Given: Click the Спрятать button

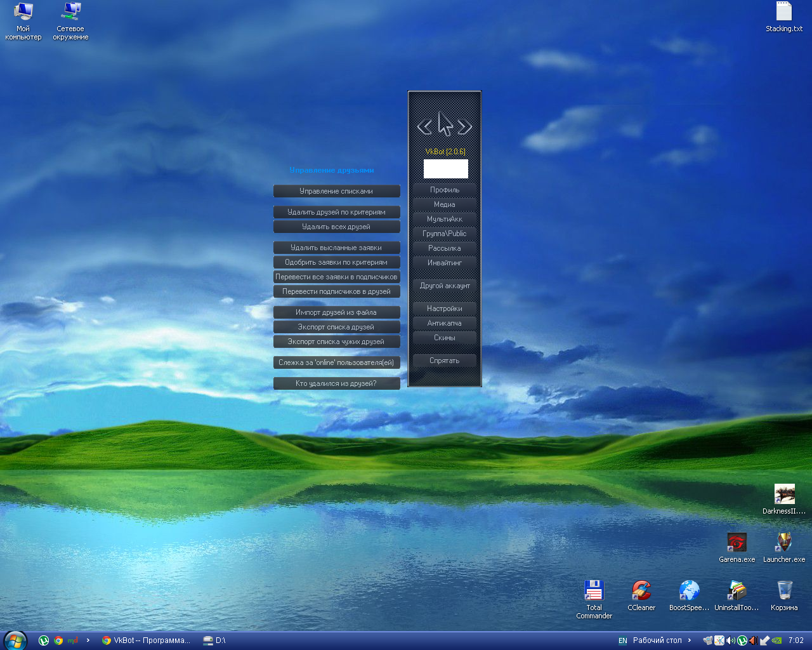Looking at the screenshot, I should tap(445, 361).
